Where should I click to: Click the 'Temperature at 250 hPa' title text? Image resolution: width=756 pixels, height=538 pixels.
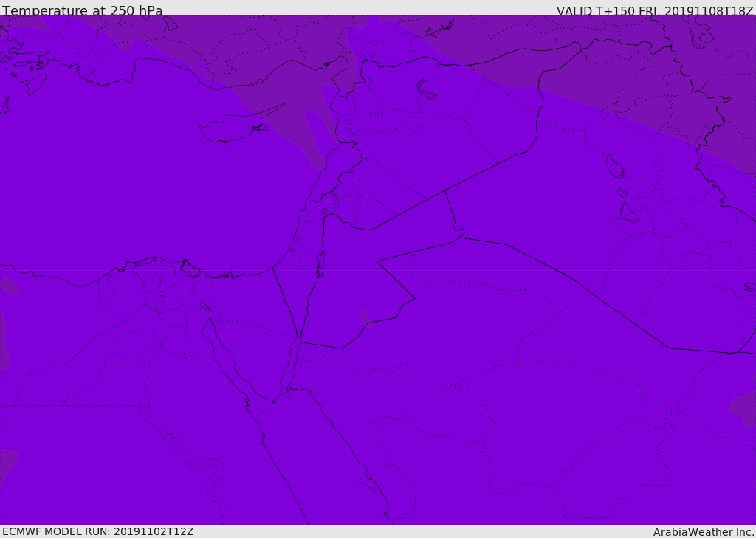(x=83, y=10)
